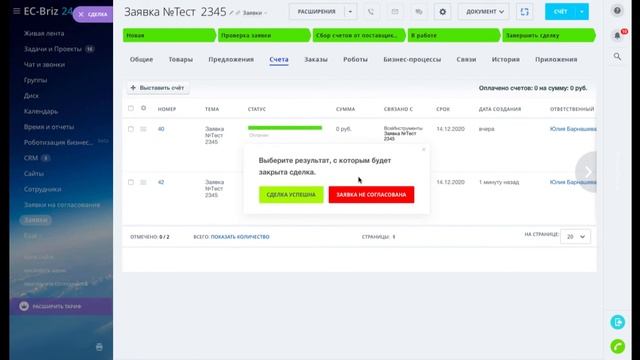The height and width of the screenshot is (360, 640).
Task: Click the Расширения button
Action: click(317, 12)
